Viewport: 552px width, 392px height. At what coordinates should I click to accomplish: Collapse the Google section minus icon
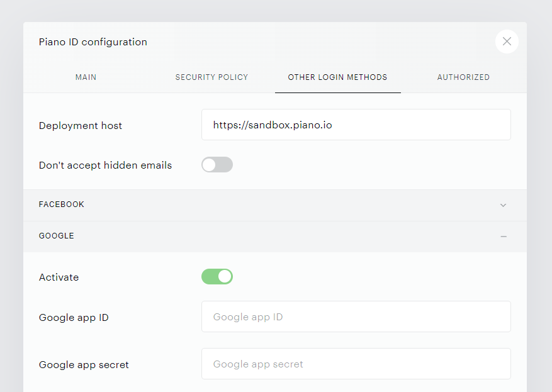point(504,237)
